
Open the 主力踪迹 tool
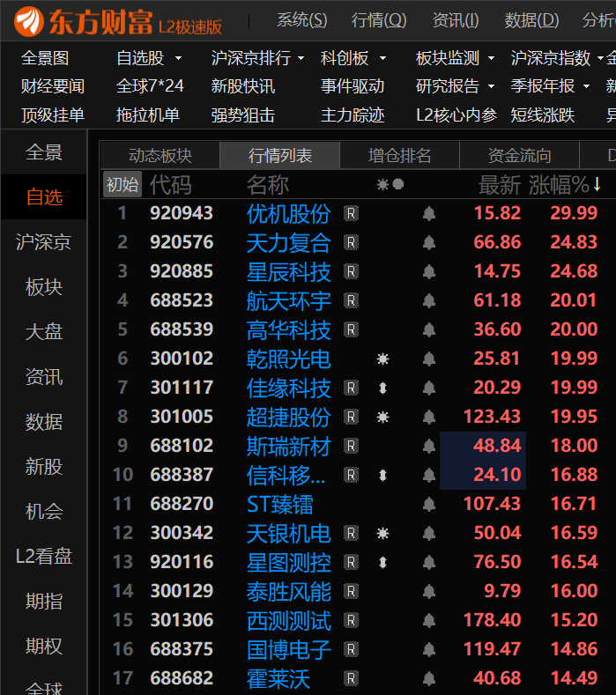(353, 115)
